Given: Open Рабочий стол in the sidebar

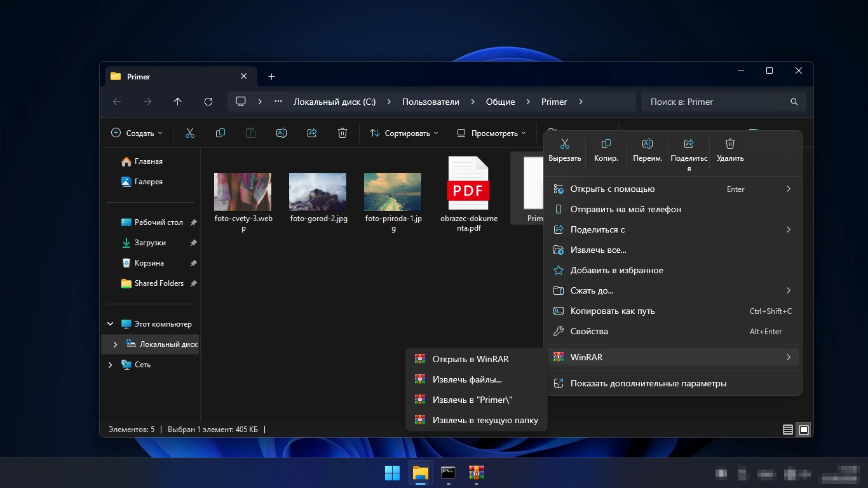Looking at the screenshot, I should [x=152, y=222].
